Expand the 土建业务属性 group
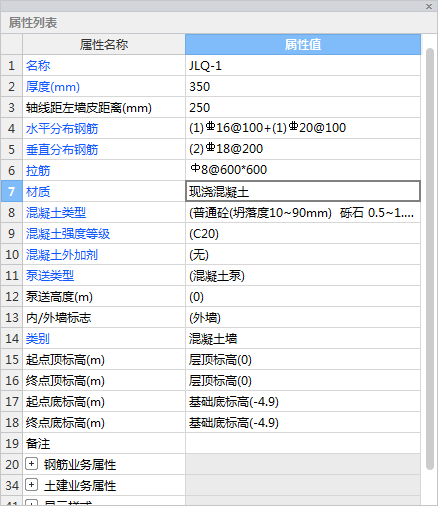Viewport: 438px width, 506px height. click(x=31, y=485)
